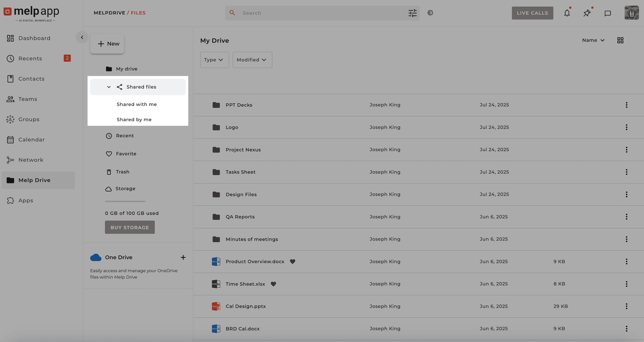
Task: Click the notifications bell icon
Action: 567,13
